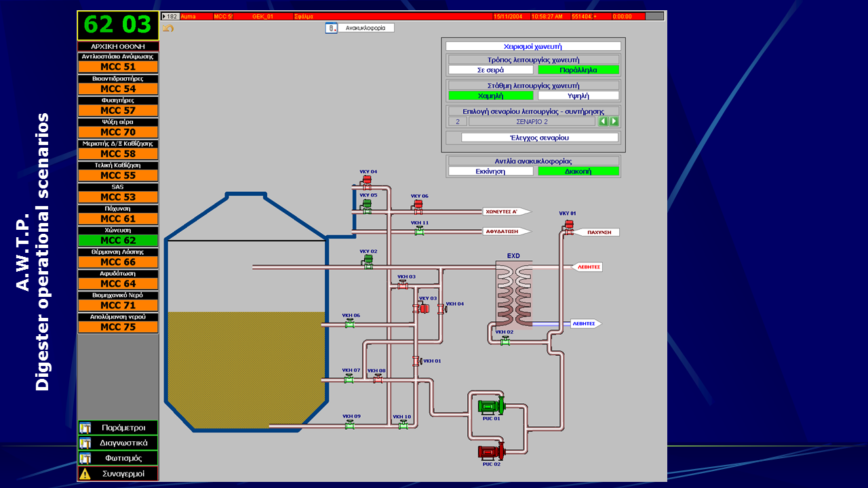Select the VKH 09 green valve

click(x=350, y=425)
